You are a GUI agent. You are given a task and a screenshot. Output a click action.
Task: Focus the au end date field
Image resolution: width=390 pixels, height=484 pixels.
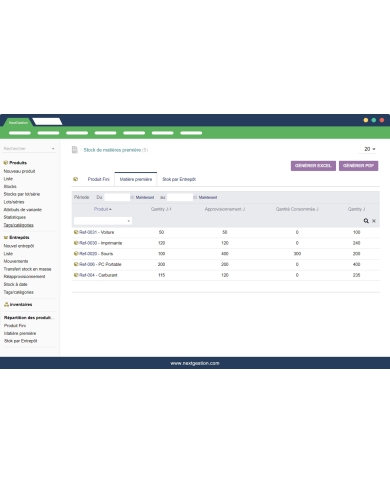pyautogui.click(x=180, y=197)
